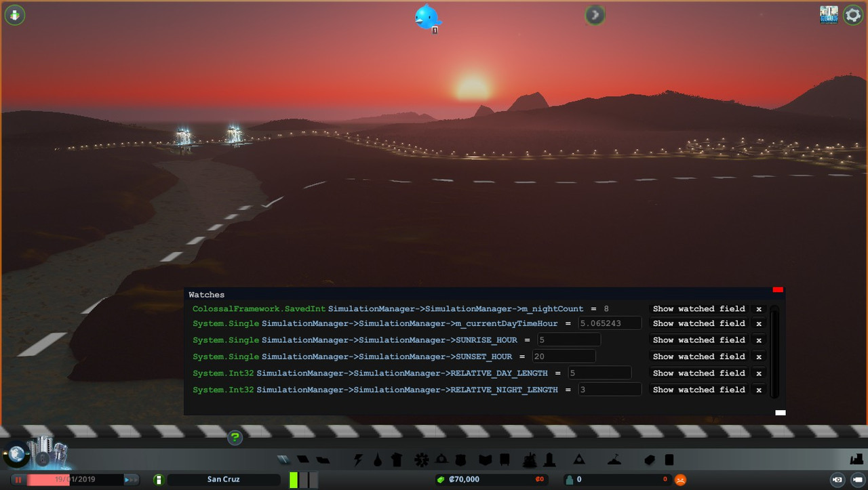Open the Monuments pyramid icon
868x490 pixels.
pos(579,460)
